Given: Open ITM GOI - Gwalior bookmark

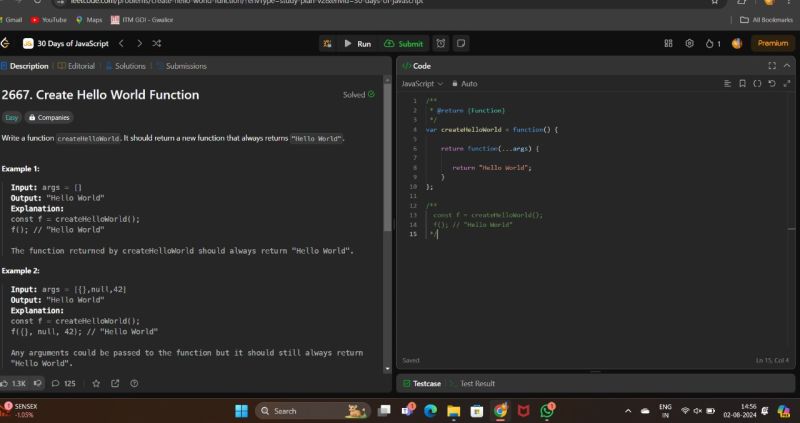Looking at the screenshot, I should (x=142, y=20).
